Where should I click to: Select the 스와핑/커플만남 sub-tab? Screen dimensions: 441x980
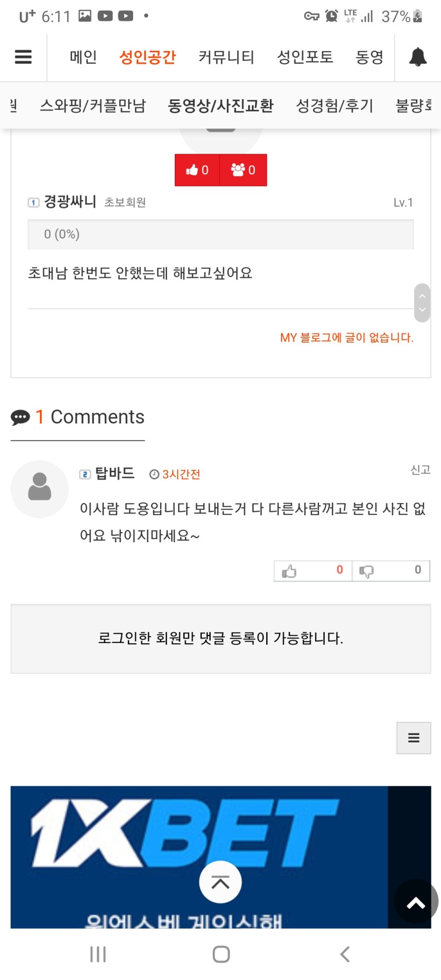tap(92, 106)
